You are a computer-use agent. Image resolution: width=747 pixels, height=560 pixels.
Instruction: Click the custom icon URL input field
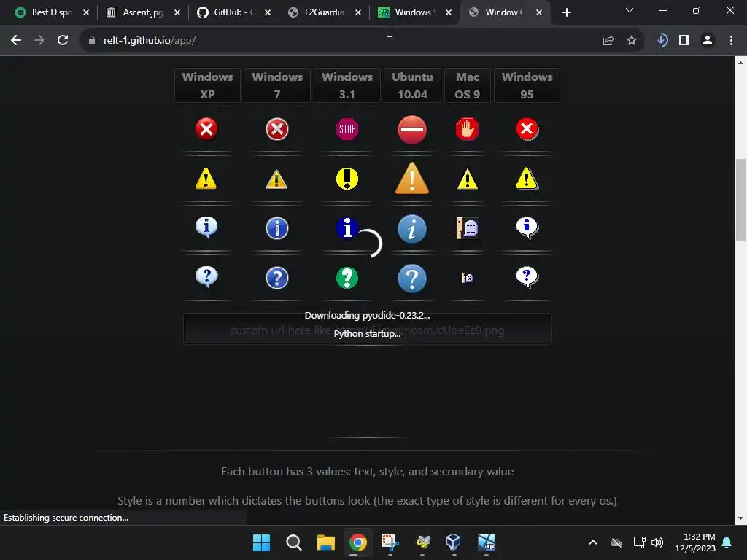[368, 329]
